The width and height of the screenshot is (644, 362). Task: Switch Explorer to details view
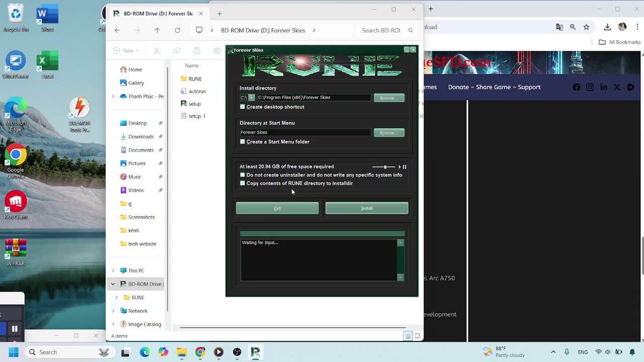[408, 336]
